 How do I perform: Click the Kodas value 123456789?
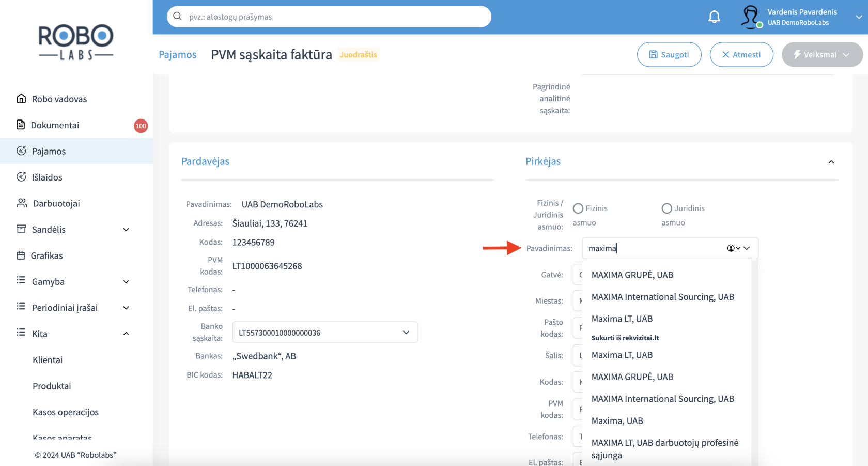(x=254, y=242)
